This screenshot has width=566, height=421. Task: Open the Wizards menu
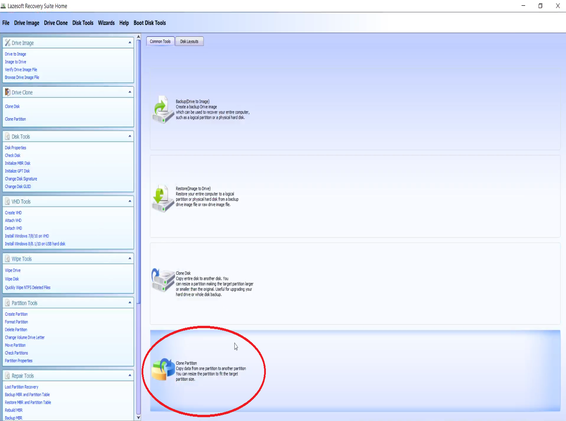click(106, 23)
